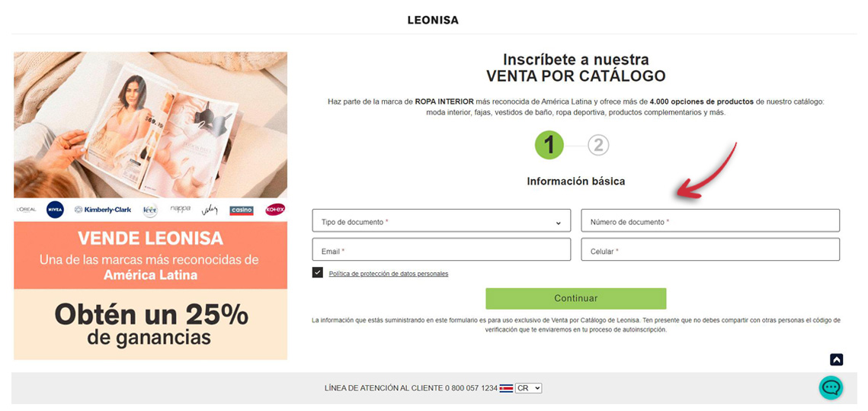The height and width of the screenshot is (411, 868).
Task: Click the green Continuar button
Action: 575,298
